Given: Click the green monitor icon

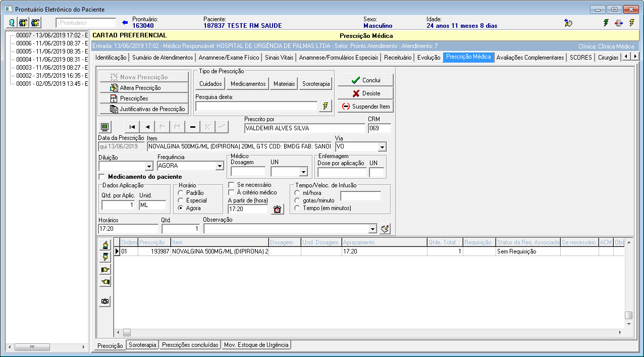Looking at the screenshot, I should pos(105,127).
